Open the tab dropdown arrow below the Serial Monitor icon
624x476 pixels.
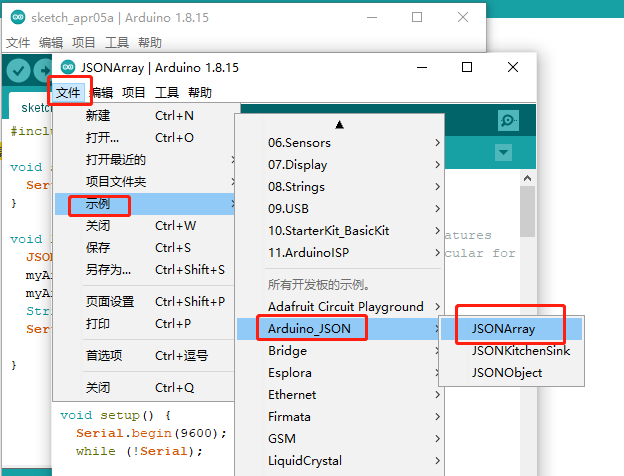[503, 152]
